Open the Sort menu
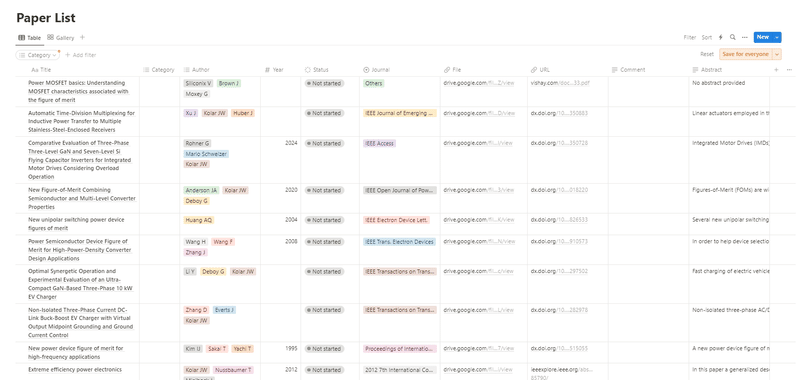 point(707,37)
